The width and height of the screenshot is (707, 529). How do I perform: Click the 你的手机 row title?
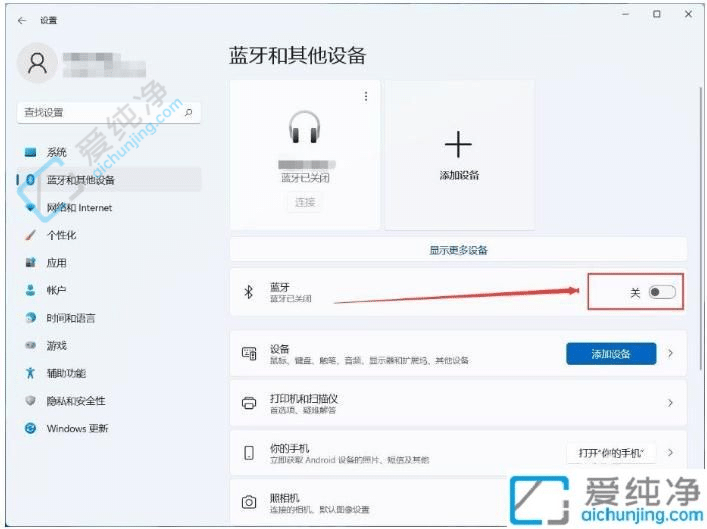[x=289, y=448]
